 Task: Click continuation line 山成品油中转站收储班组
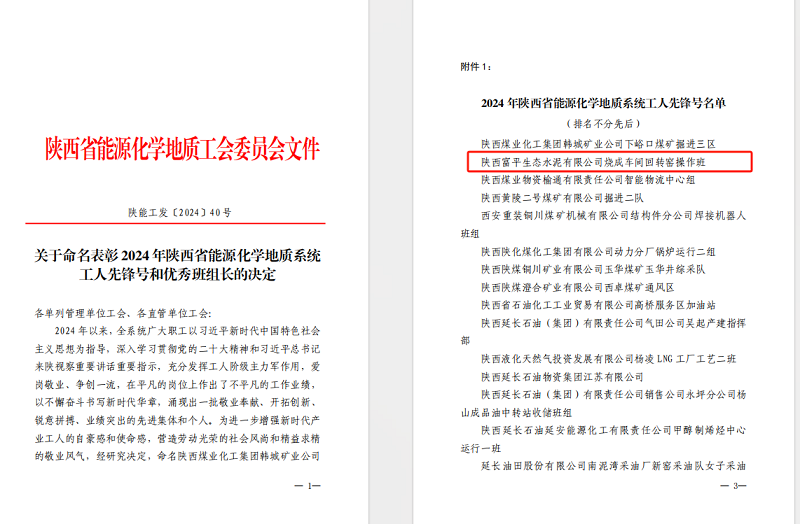(516, 413)
